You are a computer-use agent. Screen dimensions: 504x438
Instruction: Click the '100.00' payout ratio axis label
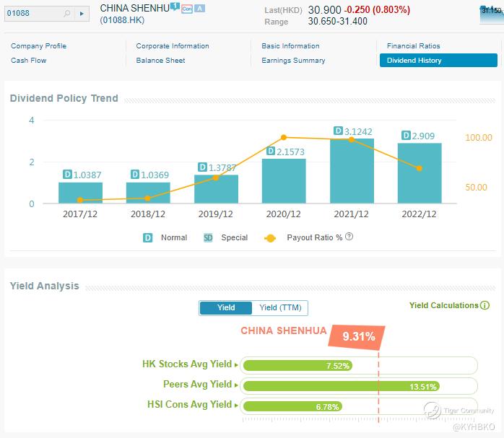[x=478, y=138]
